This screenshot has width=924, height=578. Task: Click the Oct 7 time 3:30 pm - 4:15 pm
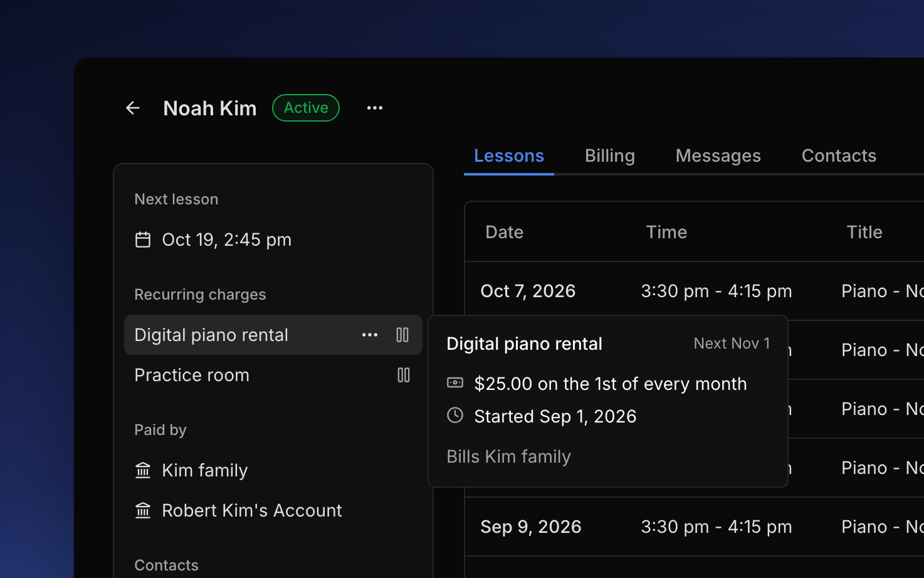[717, 291]
